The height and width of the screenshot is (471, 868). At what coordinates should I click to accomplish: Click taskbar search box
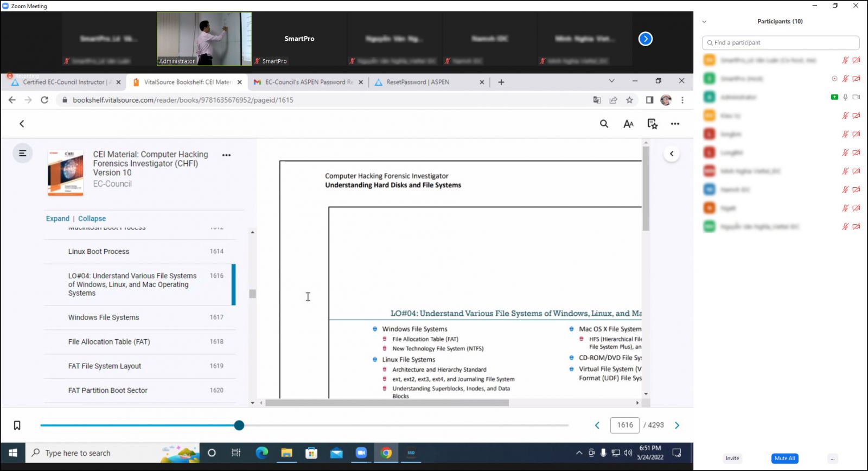pyautogui.click(x=112, y=453)
